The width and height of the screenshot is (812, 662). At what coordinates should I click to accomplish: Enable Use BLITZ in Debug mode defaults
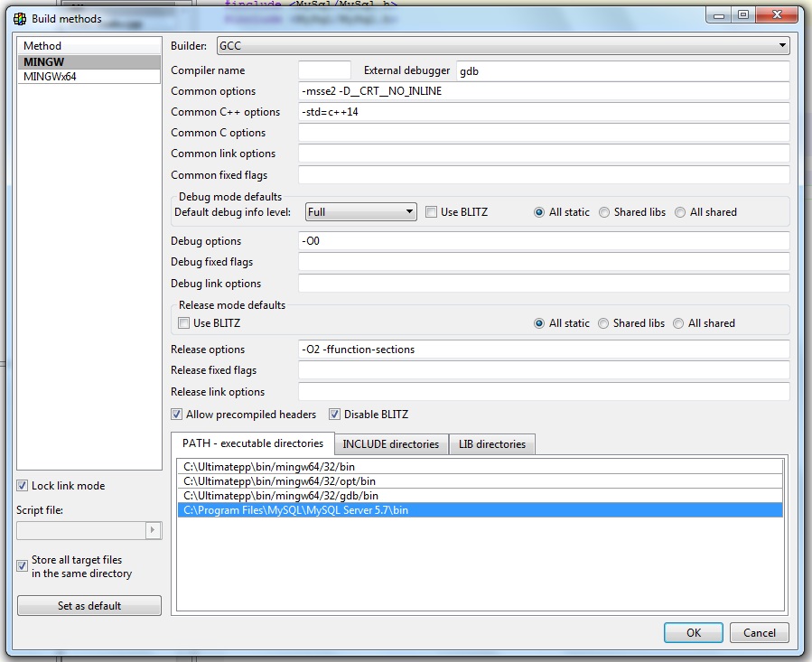(x=432, y=212)
